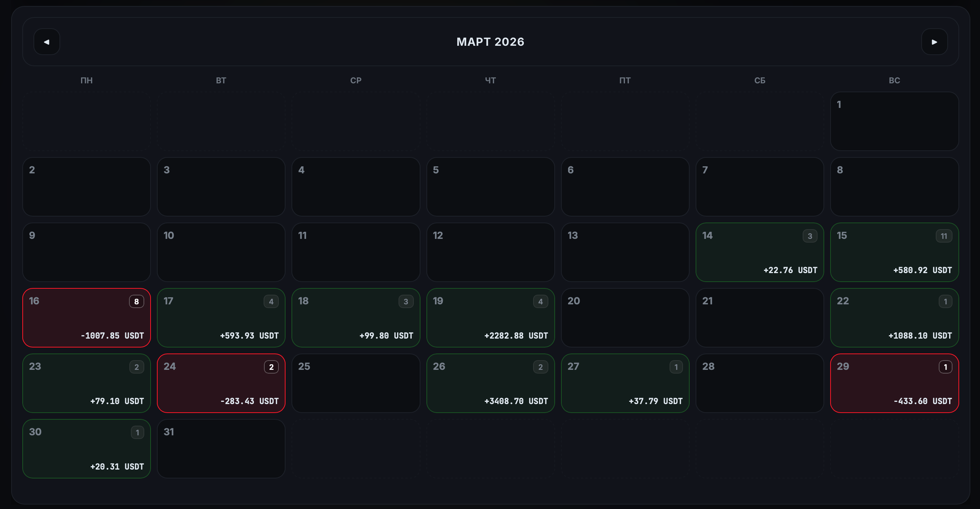Click the +593.93 USDT amount on day 17
This screenshot has height=509, width=980.
(249, 336)
